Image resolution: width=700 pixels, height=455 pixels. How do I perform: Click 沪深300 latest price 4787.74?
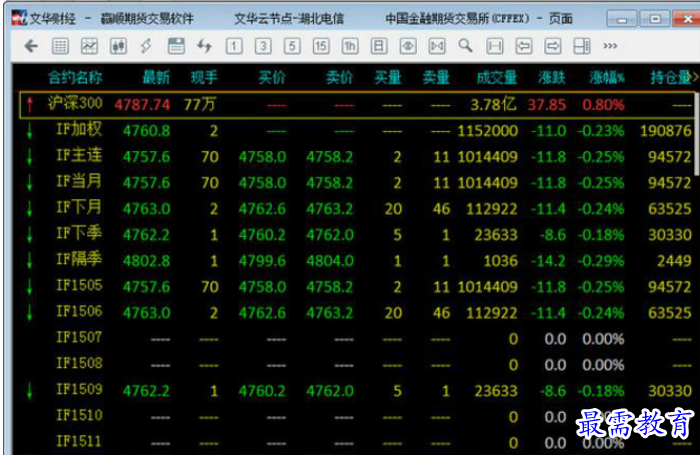pyautogui.click(x=142, y=105)
